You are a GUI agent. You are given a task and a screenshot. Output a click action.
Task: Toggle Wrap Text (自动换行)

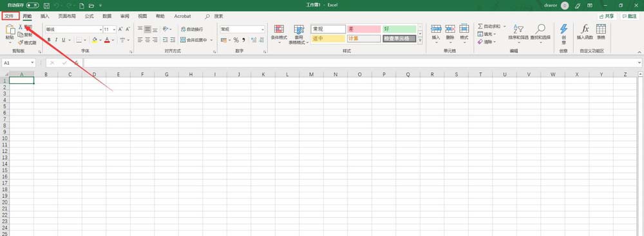point(191,29)
